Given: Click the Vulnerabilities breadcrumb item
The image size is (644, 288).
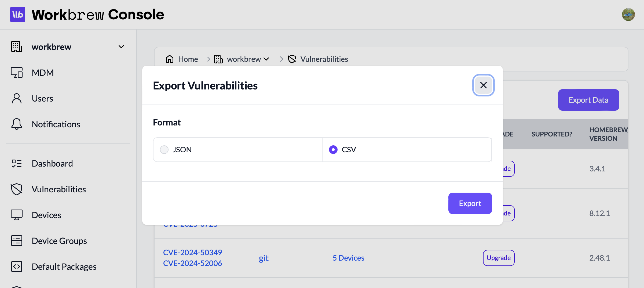Looking at the screenshot, I should pos(324,59).
